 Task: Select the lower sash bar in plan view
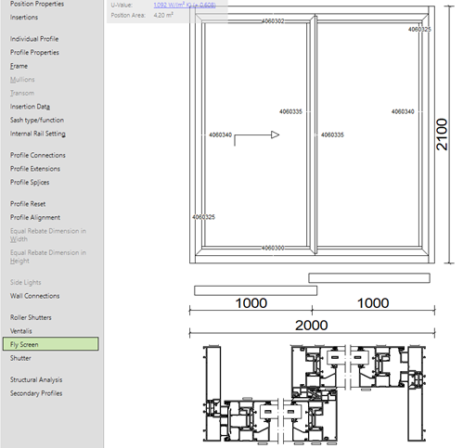pos(255,290)
